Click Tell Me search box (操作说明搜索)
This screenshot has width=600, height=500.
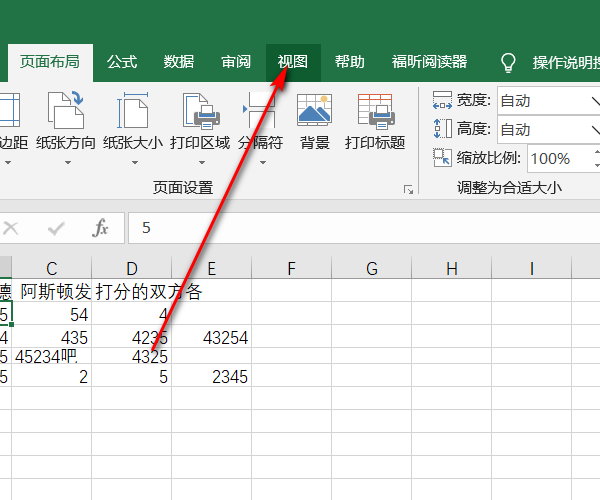coord(566,63)
